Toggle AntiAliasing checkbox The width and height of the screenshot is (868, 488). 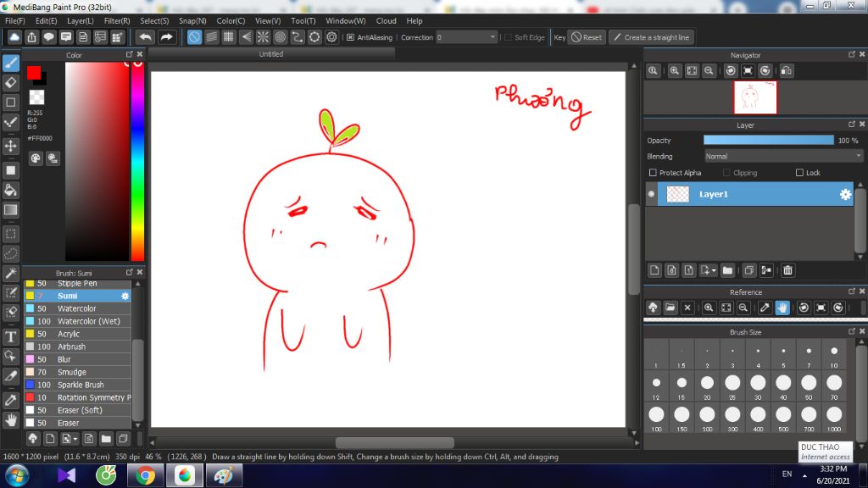[x=350, y=37]
